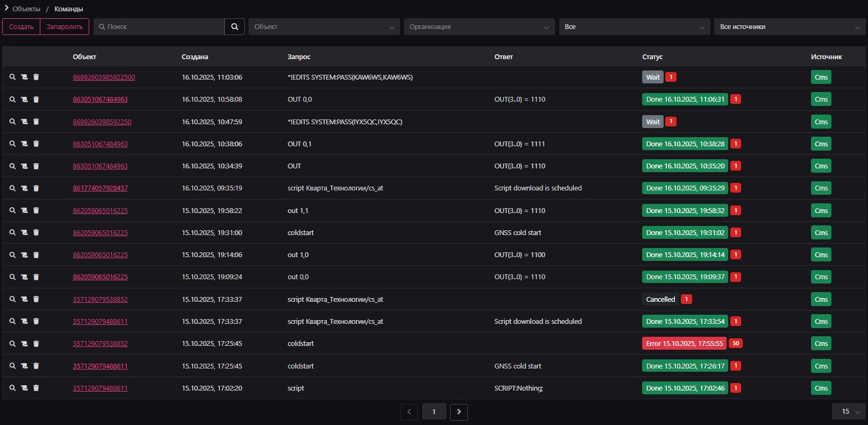Click the Создана column header
The image size is (868, 425).
click(x=195, y=56)
